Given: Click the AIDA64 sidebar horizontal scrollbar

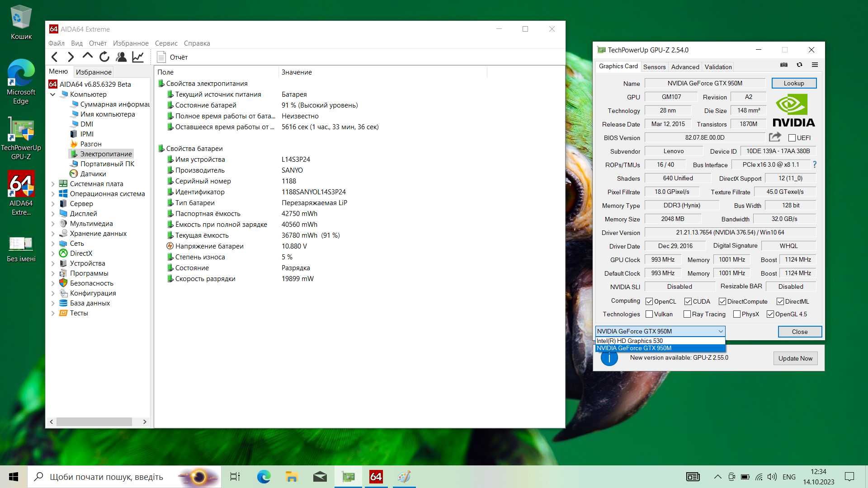Looking at the screenshot, I should (x=94, y=422).
